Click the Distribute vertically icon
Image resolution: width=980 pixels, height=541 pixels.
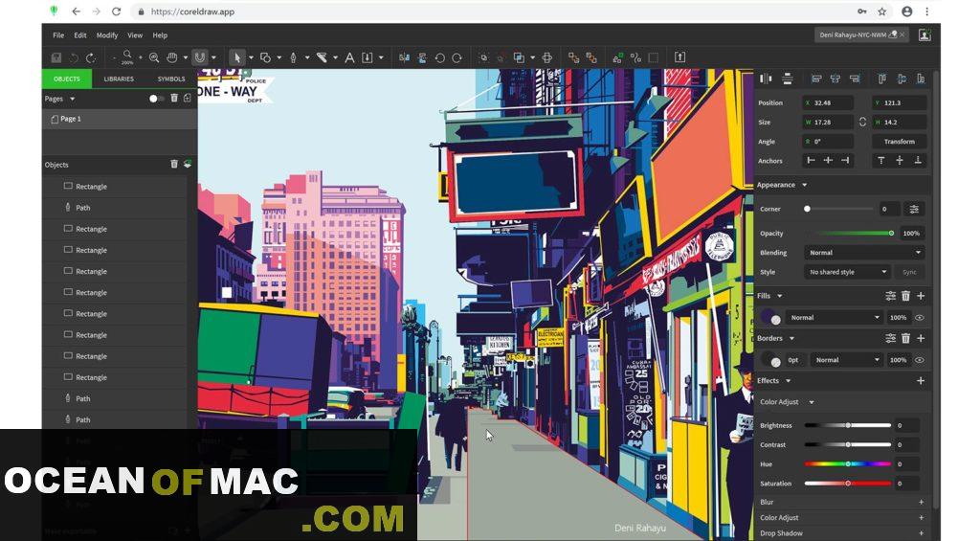coord(788,79)
